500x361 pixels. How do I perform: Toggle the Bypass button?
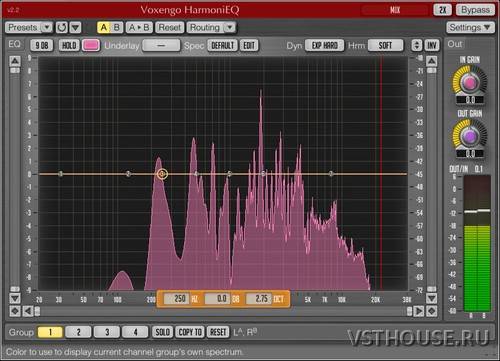pyautogui.click(x=475, y=10)
